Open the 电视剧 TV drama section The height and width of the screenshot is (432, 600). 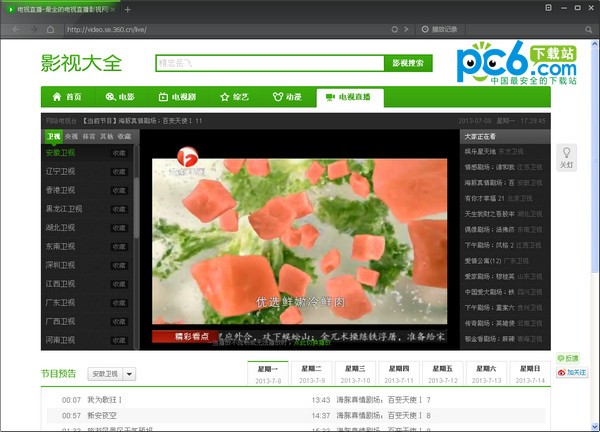[177, 97]
